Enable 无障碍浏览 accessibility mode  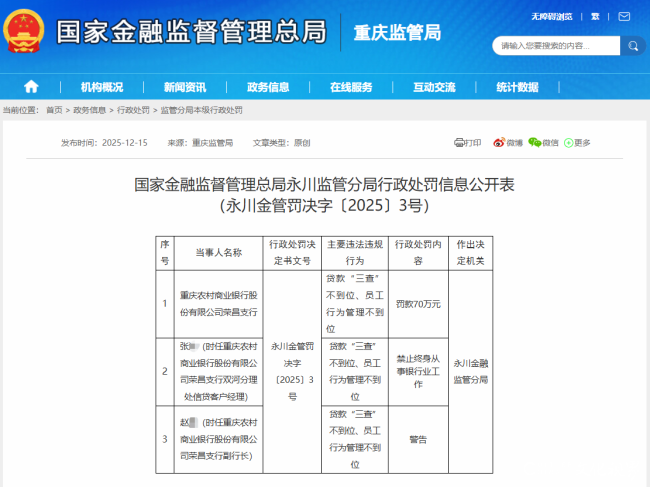point(552,17)
